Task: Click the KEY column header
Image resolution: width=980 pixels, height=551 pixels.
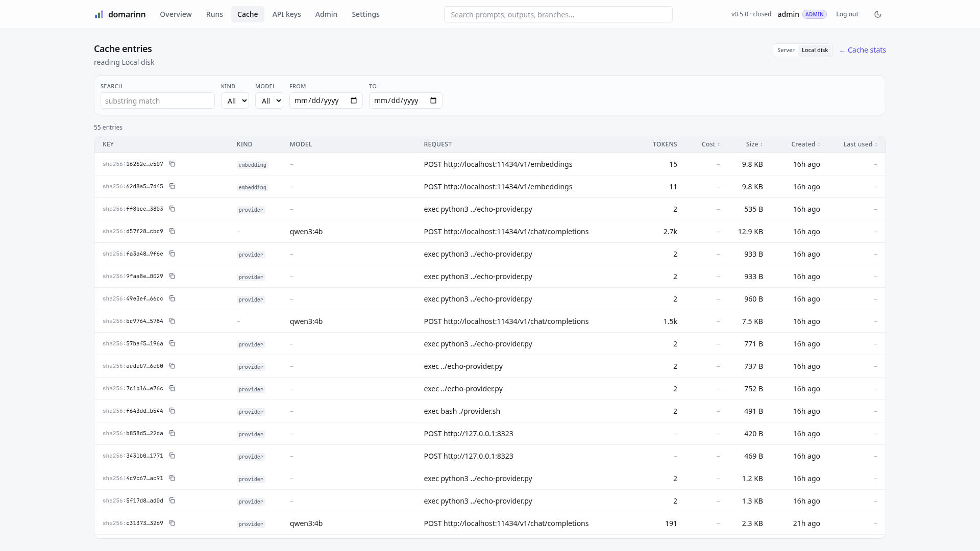Action: (108, 144)
